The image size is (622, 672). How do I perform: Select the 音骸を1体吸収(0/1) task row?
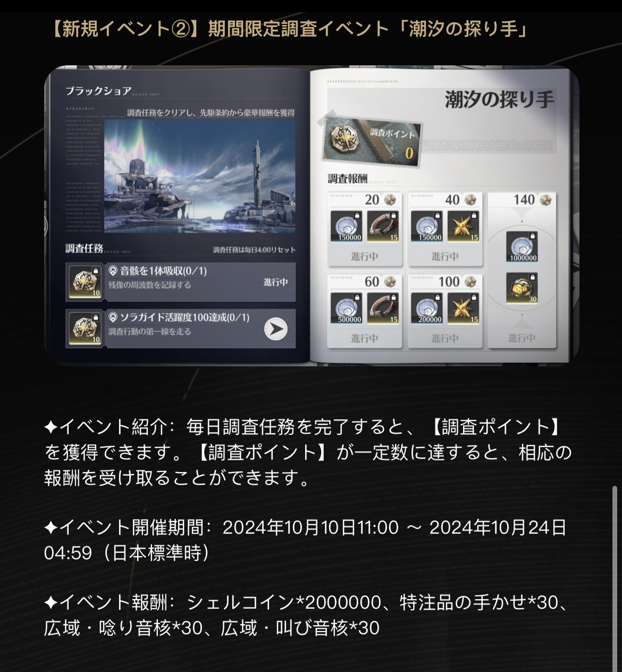tap(181, 282)
